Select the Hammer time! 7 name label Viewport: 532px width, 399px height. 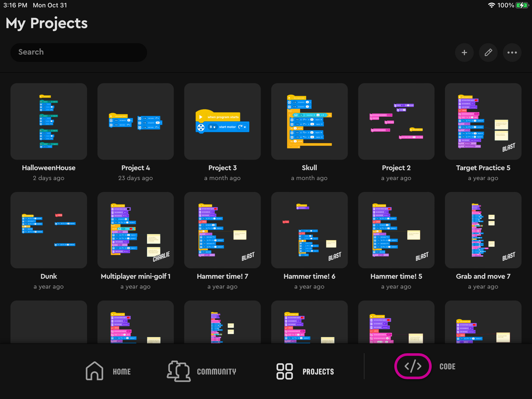[x=222, y=276]
